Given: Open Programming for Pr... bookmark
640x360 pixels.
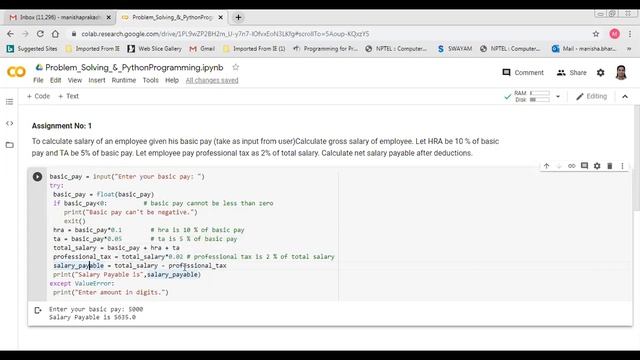Looking at the screenshot, I should click(x=325, y=49).
